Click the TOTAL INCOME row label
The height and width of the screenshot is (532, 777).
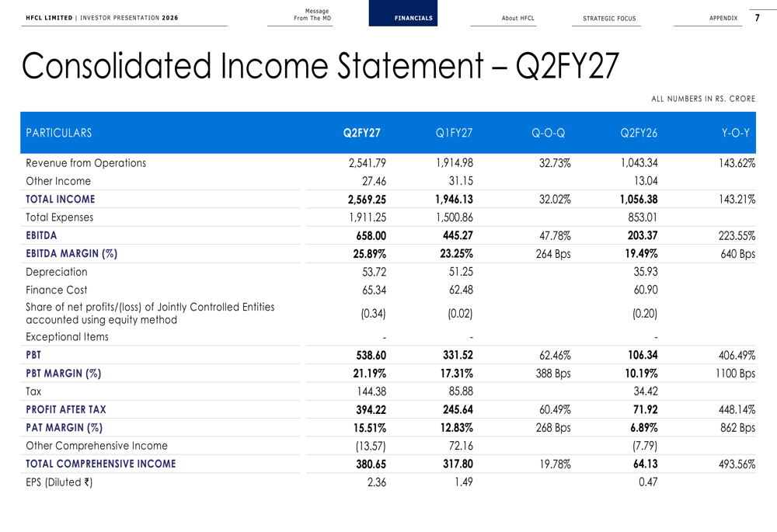(x=60, y=199)
